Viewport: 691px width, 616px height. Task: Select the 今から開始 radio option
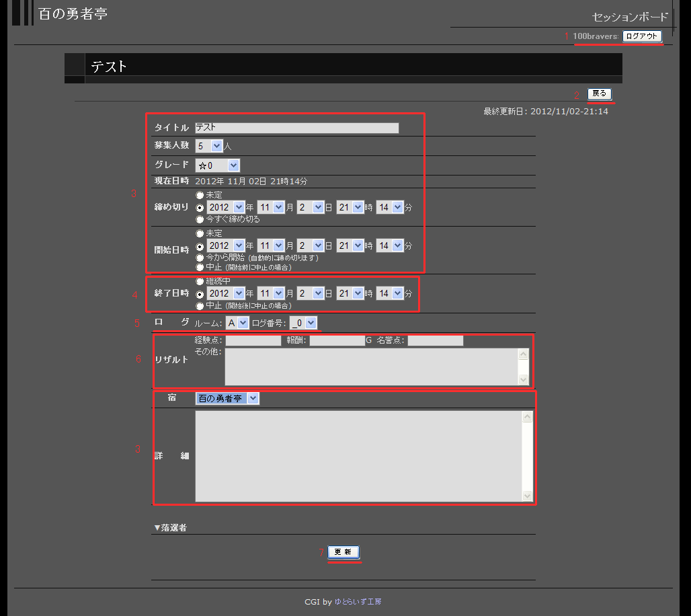200,258
